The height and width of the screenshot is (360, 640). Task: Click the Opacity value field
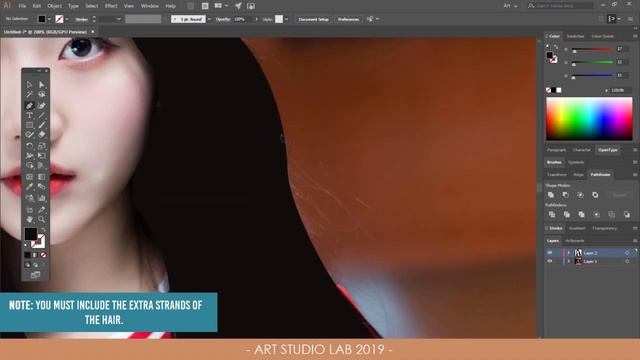243,19
